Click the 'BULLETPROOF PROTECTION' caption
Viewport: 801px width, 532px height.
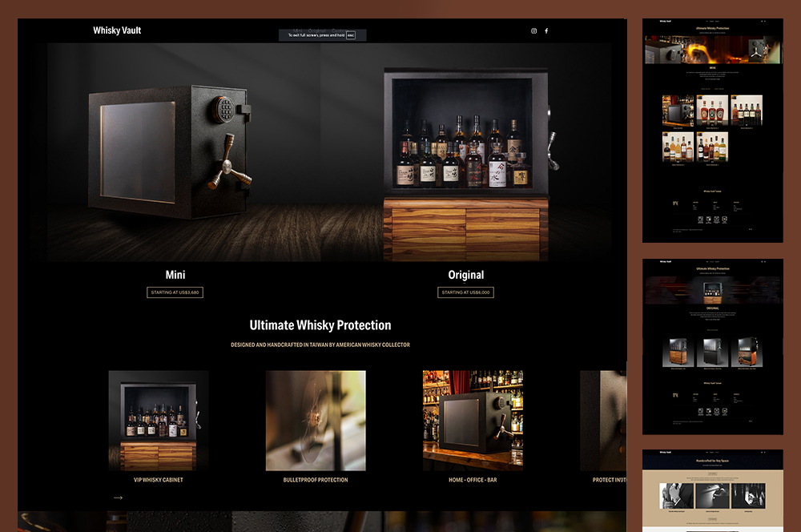(x=316, y=480)
